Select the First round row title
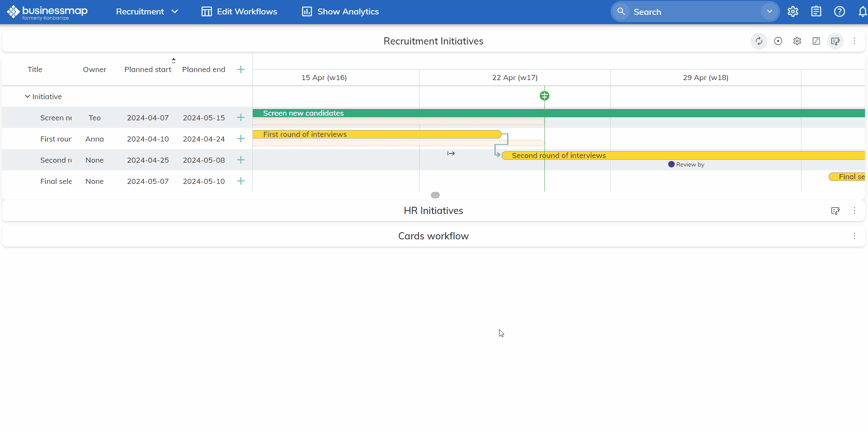868x433 pixels. [56, 139]
